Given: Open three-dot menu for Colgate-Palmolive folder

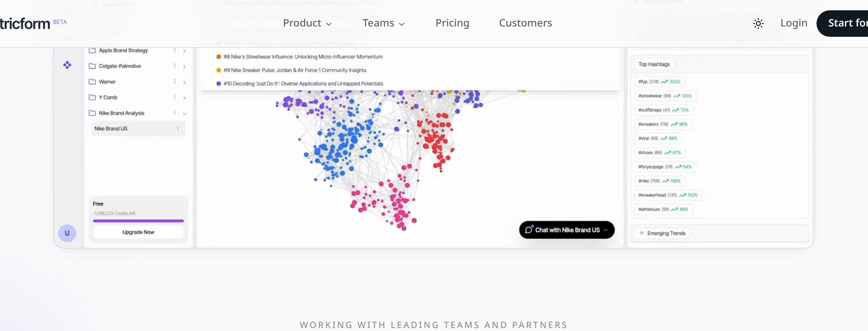Looking at the screenshot, I should point(175,66).
